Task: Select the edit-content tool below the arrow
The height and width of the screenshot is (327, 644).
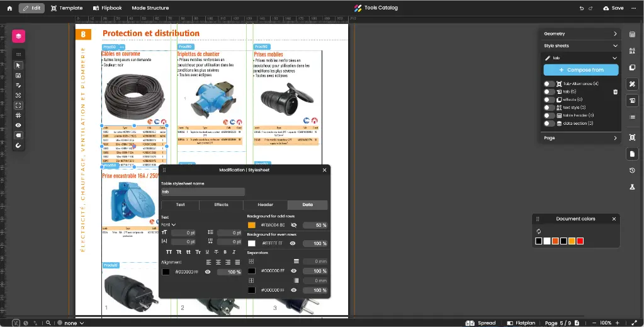Action: point(18,75)
